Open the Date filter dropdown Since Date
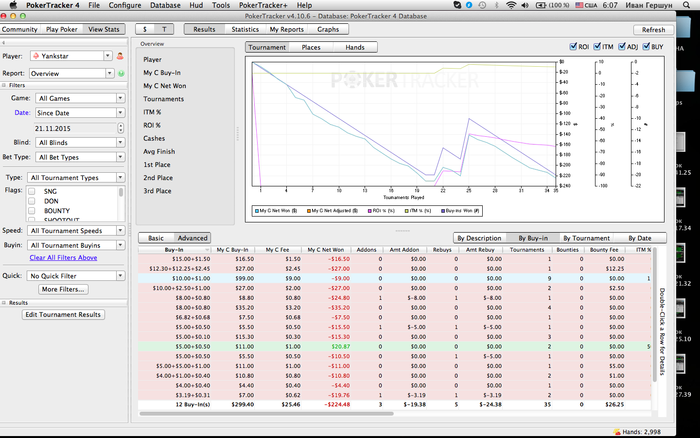 pos(80,113)
